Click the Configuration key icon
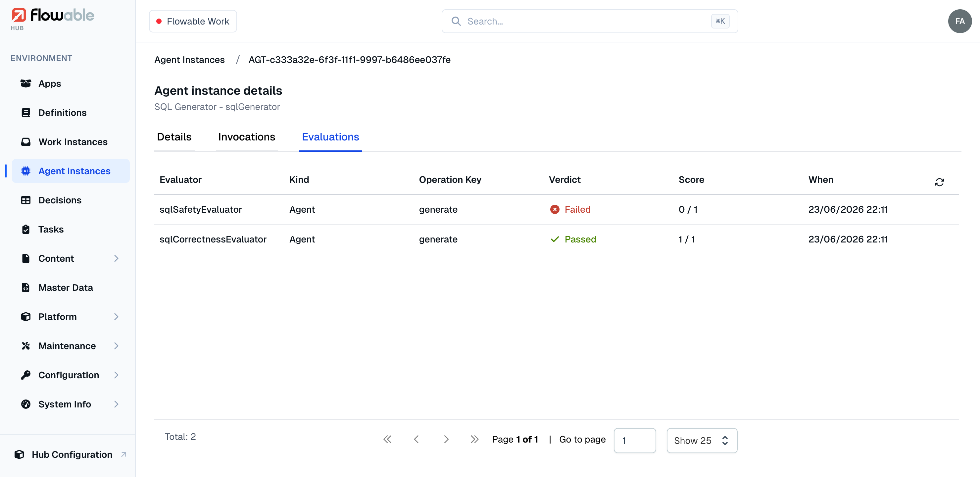 (26, 375)
